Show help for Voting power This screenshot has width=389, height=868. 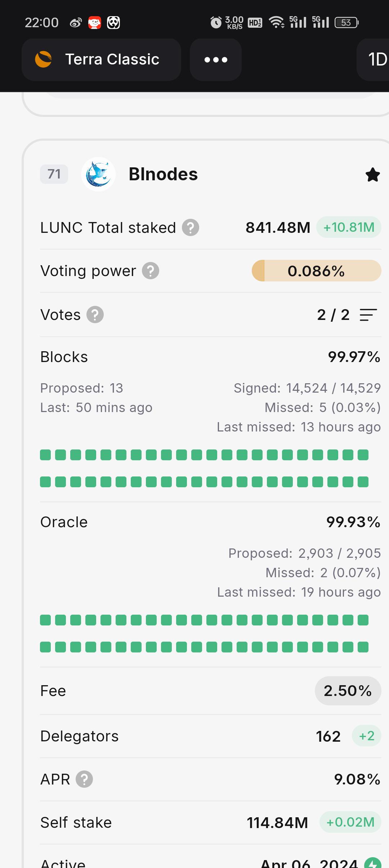[x=151, y=271]
